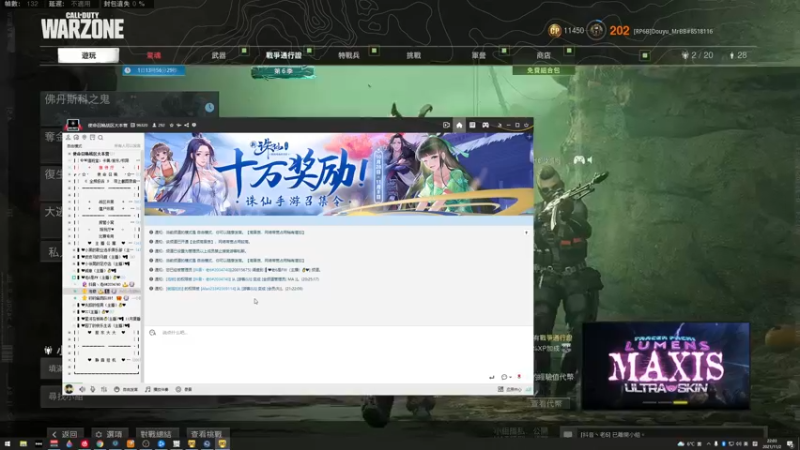The height and width of the screenshot is (450, 800).
Task: Toggle the microphone icon in bottom bar
Action: click(x=93, y=389)
